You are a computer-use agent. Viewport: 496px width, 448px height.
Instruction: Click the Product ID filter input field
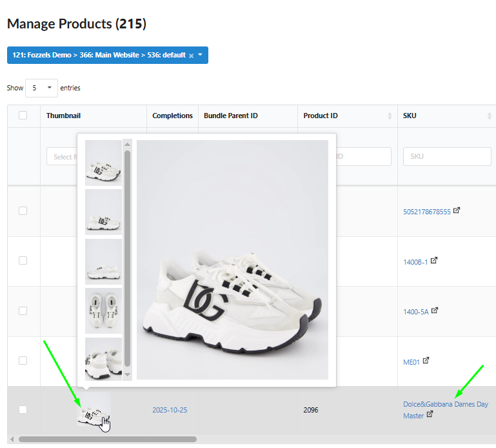(364, 156)
